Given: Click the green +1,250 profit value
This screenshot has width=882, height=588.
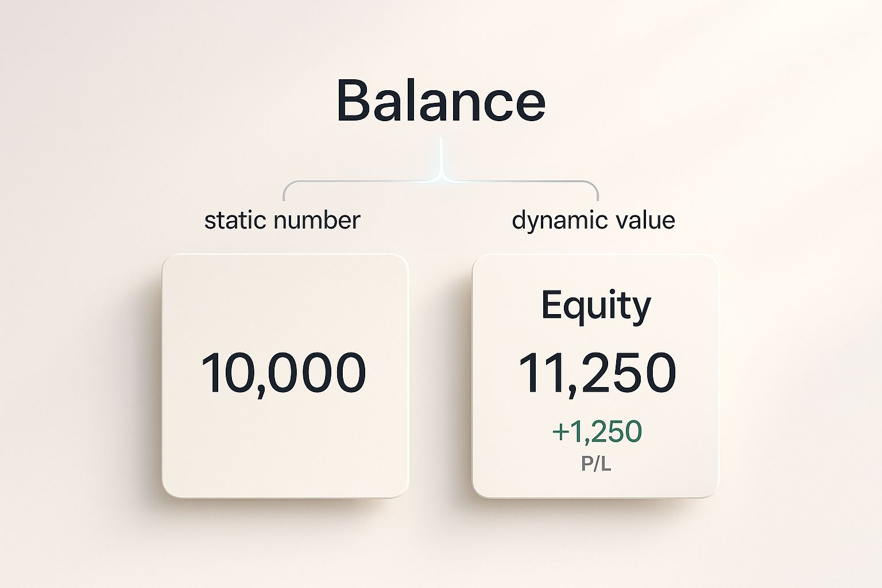Looking at the screenshot, I should click(597, 431).
